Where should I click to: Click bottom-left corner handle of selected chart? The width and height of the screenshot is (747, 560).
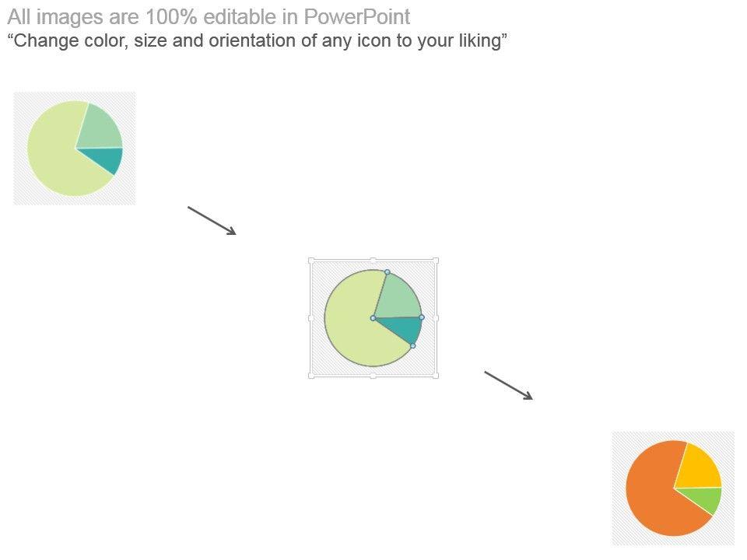(x=311, y=376)
